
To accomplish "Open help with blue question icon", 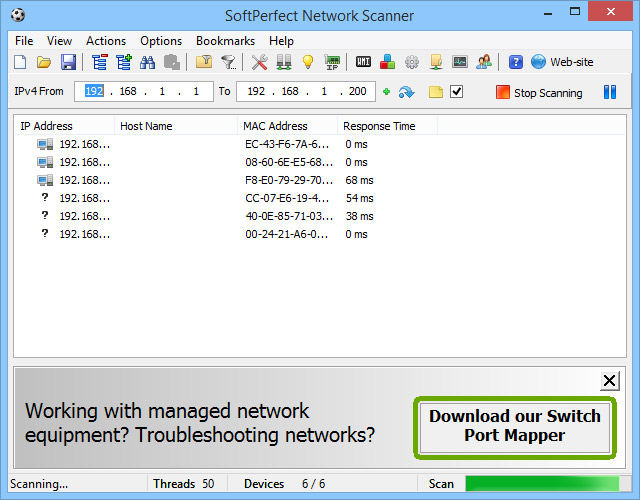I will point(516,62).
